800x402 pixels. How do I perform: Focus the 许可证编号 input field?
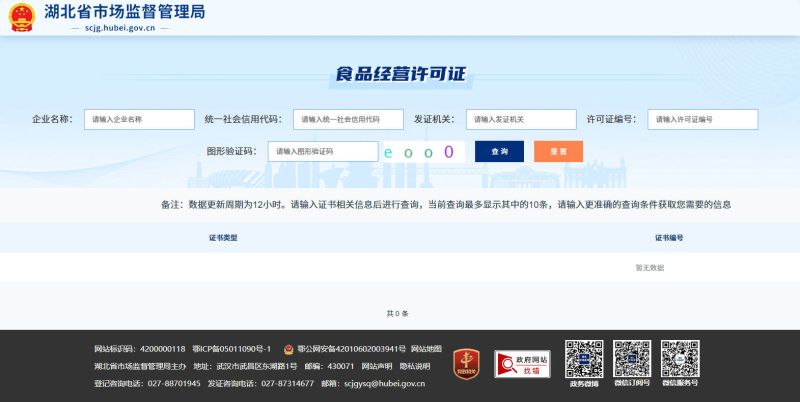[703, 119]
